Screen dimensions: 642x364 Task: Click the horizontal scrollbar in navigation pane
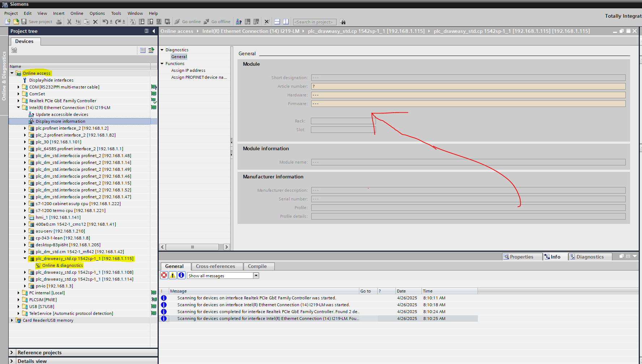click(x=192, y=247)
